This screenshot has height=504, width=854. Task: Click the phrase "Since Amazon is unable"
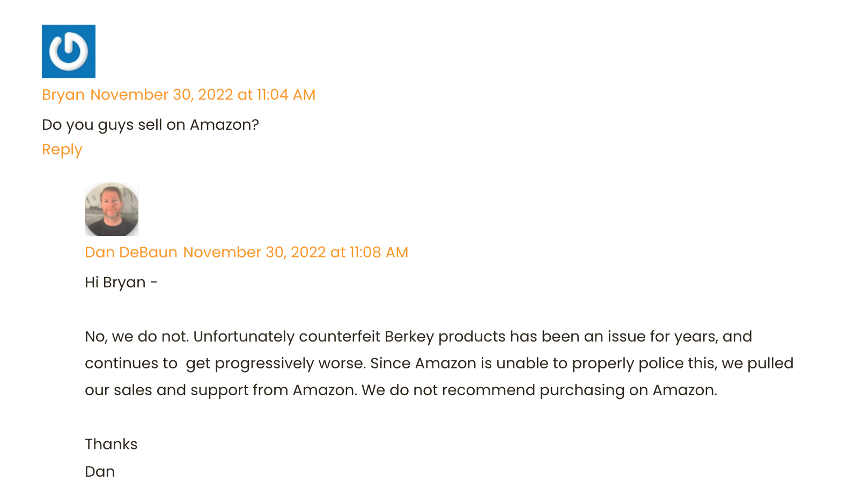pos(431,364)
